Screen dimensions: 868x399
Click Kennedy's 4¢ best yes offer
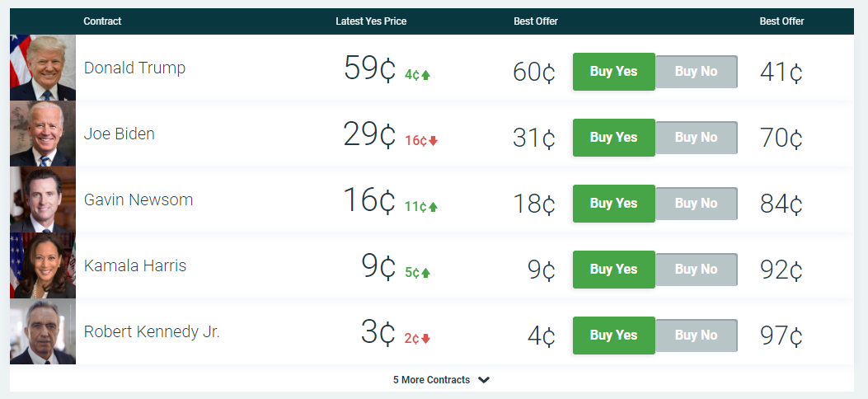tap(542, 336)
